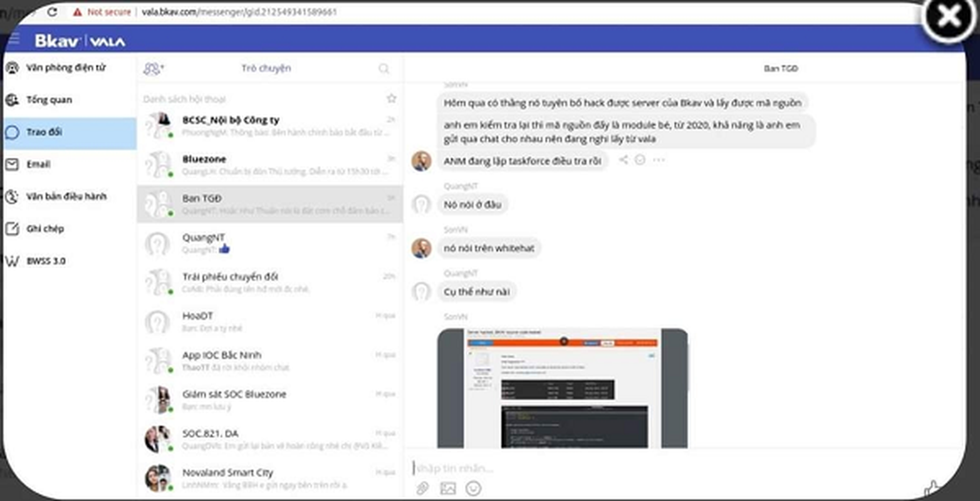Image resolution: width=980 pixels, height=501 pixels.
Task: Click the Văn phòng điện tử icon
Action: click(12, 68)
